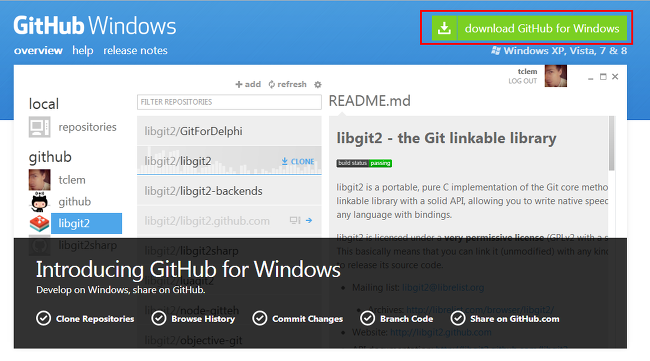Click the Branch Code checkmark icon
This screenshot has height=361, width=650.
(367, 318)
